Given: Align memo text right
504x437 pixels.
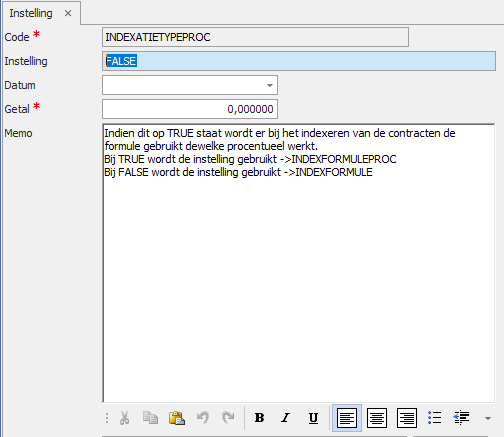Looking at the screenshot, I should click(x=407, y=418).
